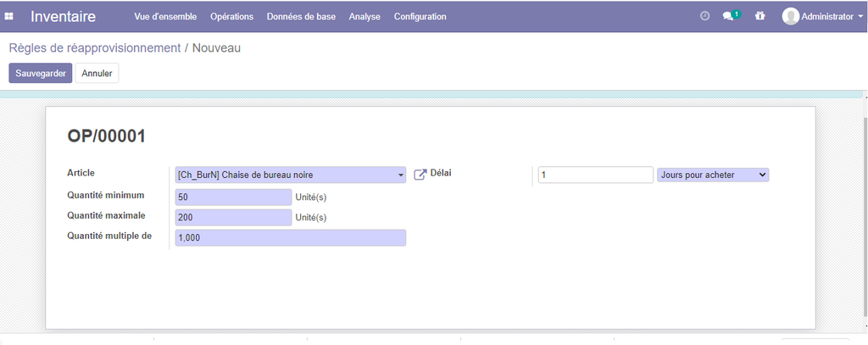The width and height of the screenshot is (868, 345).
Task: Open the Données de base menu
Action: pyautogui.click(x=301, y=16)
